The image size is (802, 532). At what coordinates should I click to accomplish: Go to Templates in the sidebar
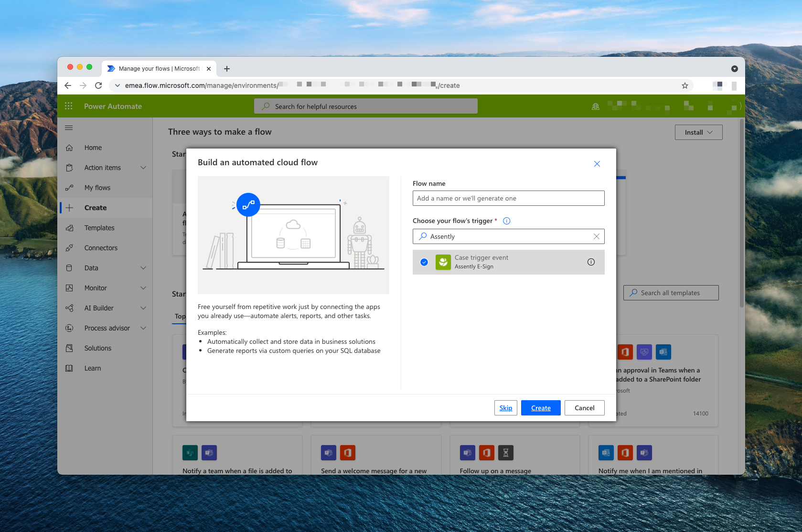(99, 228)
